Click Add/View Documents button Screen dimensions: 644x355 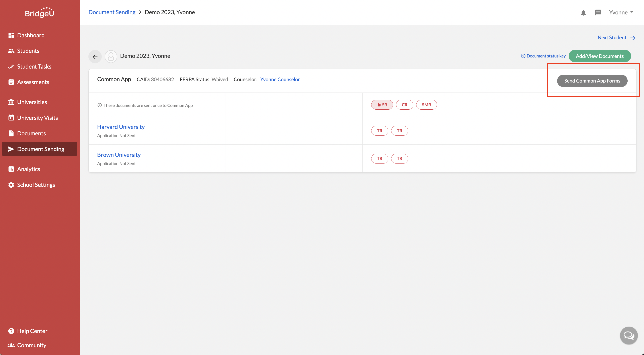[599, 56]
